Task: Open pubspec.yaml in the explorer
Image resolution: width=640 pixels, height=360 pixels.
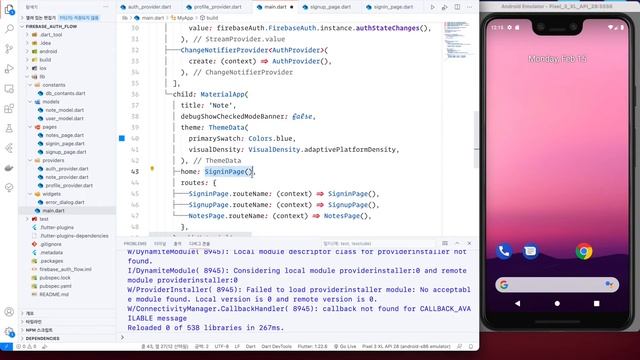Action: (x=55, y=286)
